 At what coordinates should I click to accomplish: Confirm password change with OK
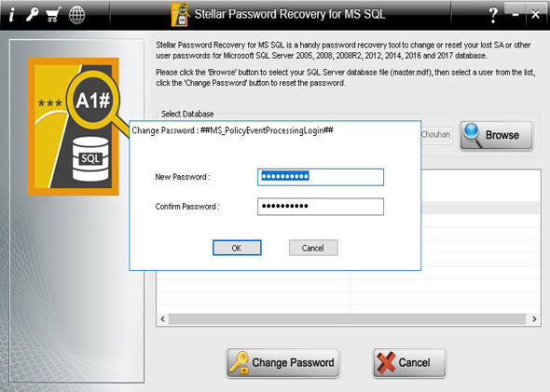(237, 248)
